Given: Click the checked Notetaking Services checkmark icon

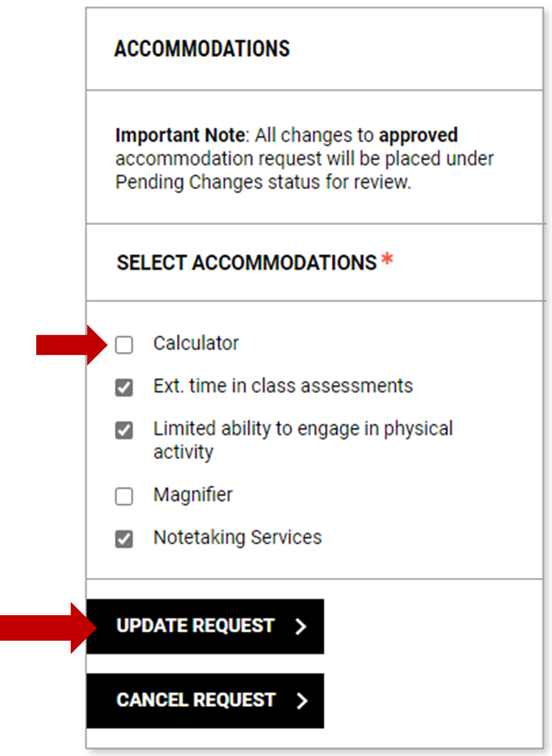Looking at the screenshot, I should coord(124,537).
